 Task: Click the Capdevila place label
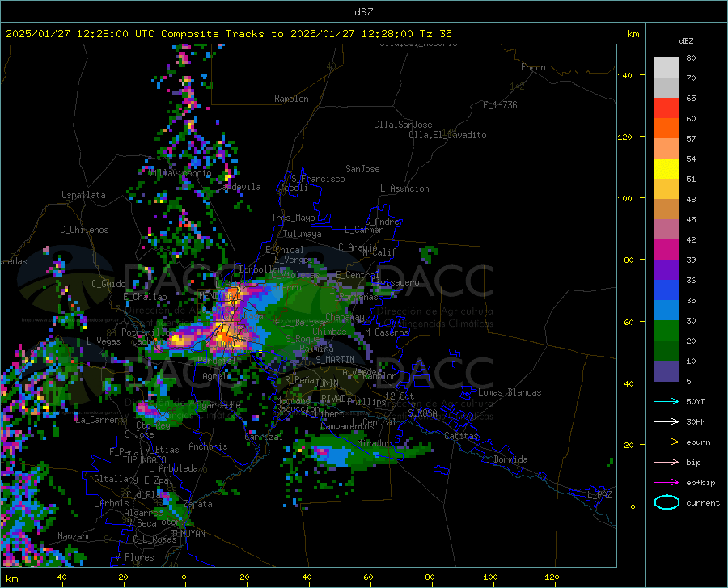point(239,187)
